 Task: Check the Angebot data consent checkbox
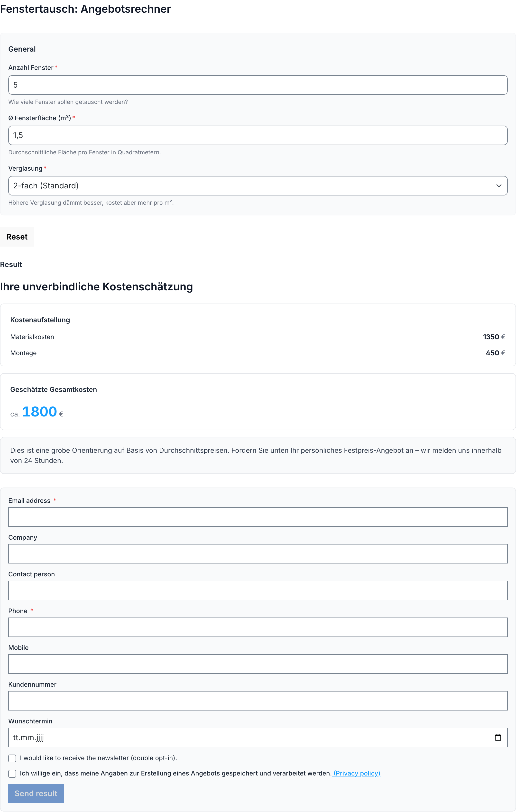tap(12, 774)
